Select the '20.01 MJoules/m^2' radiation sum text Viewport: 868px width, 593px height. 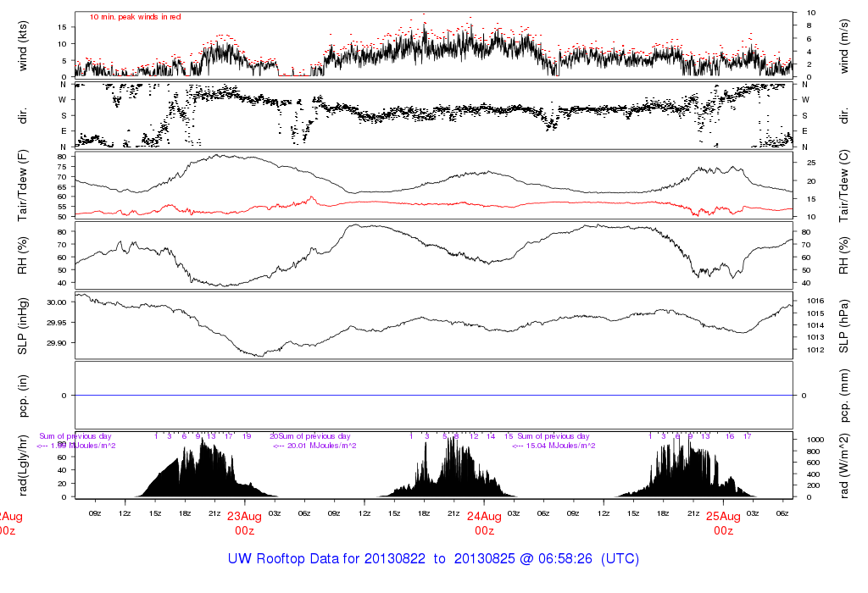coord(321,446)
